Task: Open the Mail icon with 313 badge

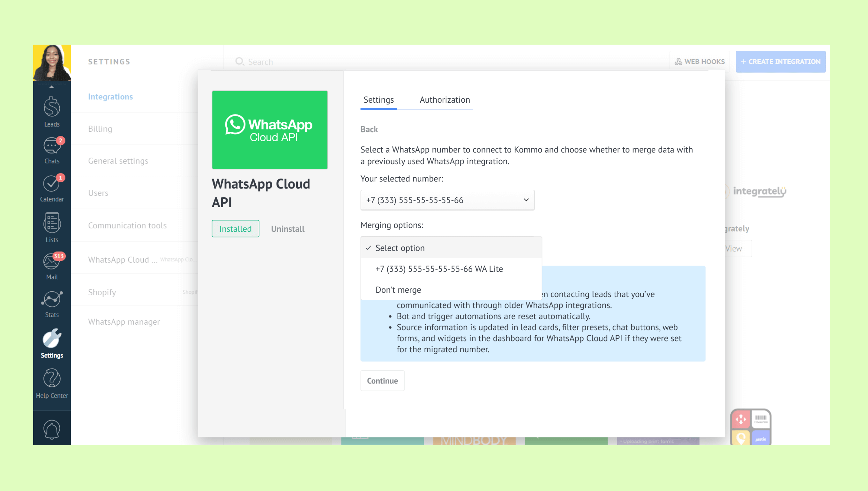Action: pos(52,261)
